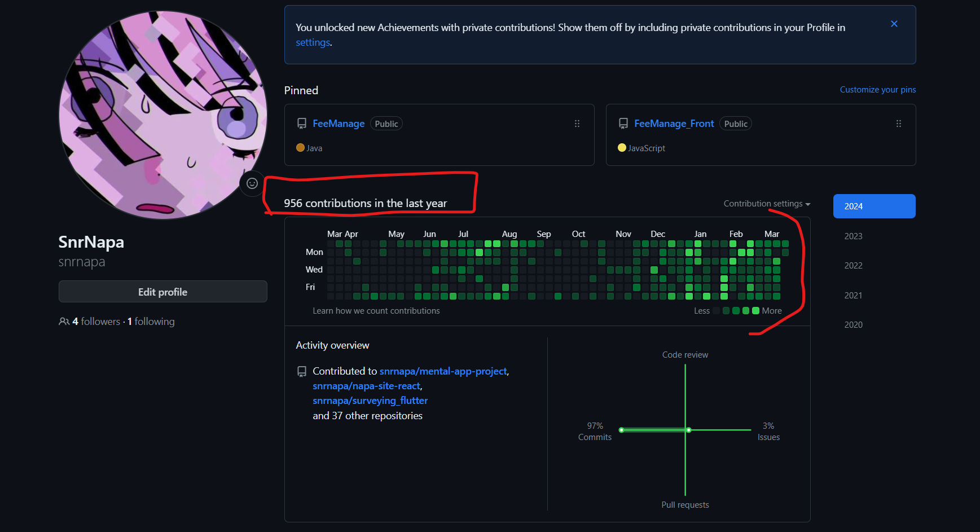The image size is (980, 532).
Task: View the 1 following list
Action: tap(151, 322)
